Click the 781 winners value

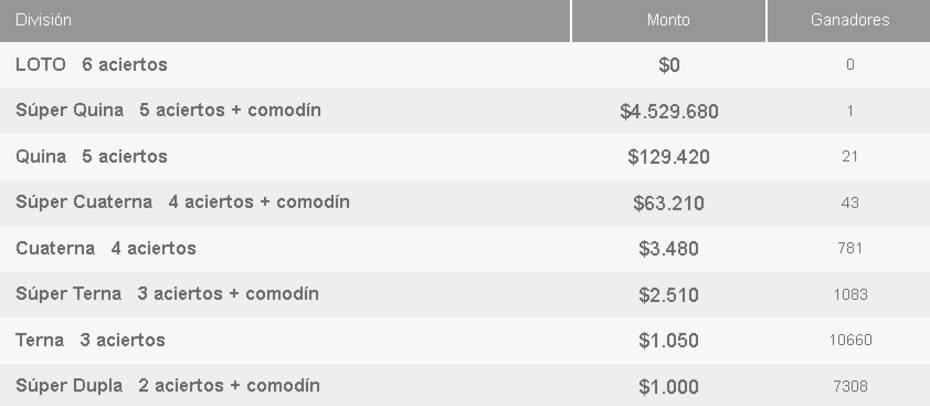pos(850,248)
